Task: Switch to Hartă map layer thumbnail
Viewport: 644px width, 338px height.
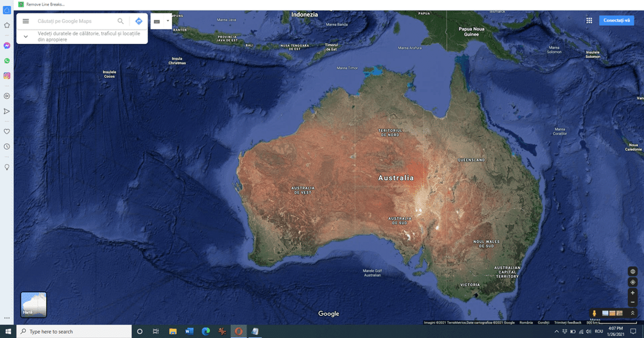Action: coord(34,305)
